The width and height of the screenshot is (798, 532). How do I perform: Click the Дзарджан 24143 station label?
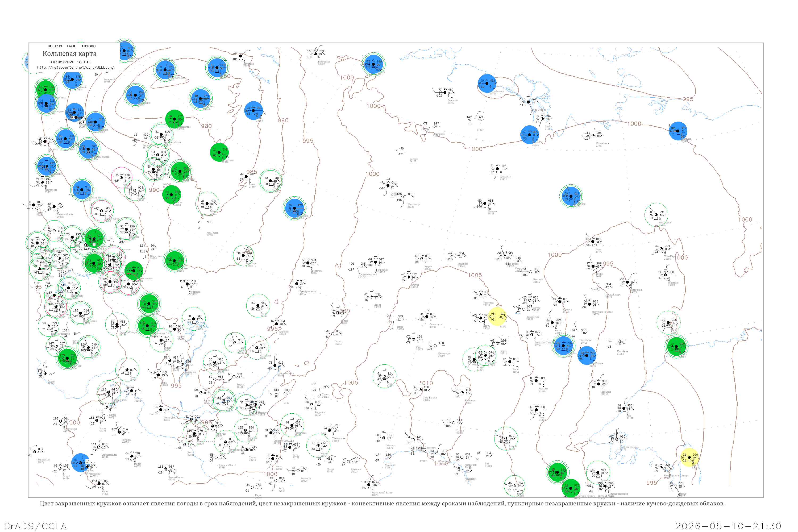tap(506, 178)
